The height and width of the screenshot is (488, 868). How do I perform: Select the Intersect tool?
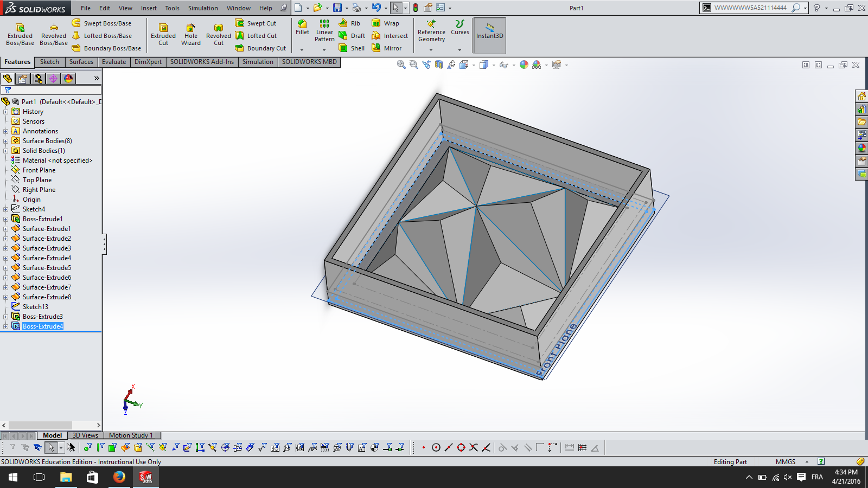click(x=390, y=36)
